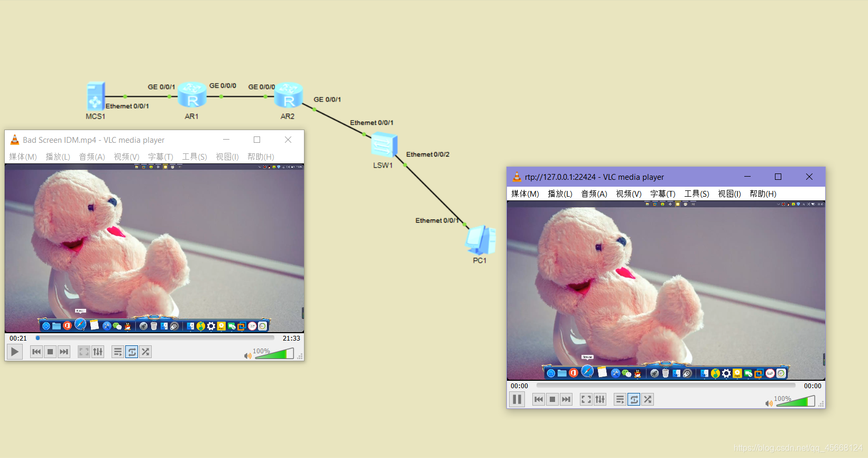Open 媒体(M) menu in rtp stream window
This screenshot has height=458, width=868.
coord(525,194)
